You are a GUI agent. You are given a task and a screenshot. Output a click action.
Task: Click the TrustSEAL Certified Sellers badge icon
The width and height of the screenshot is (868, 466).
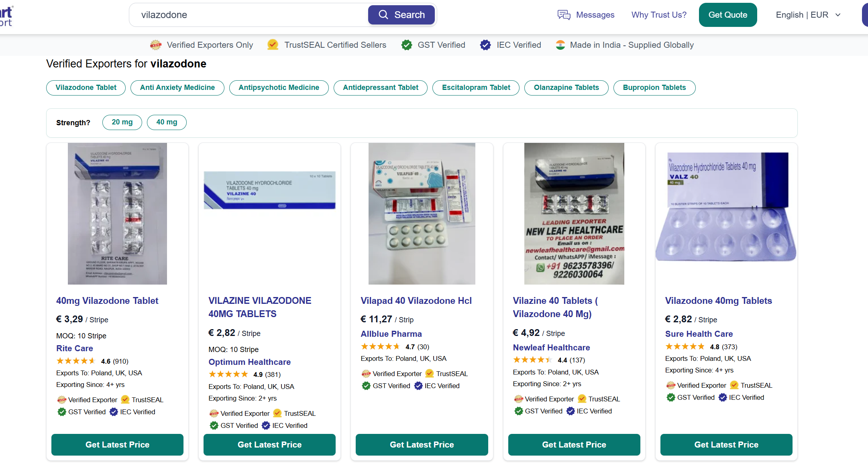(x=273, y=45)
